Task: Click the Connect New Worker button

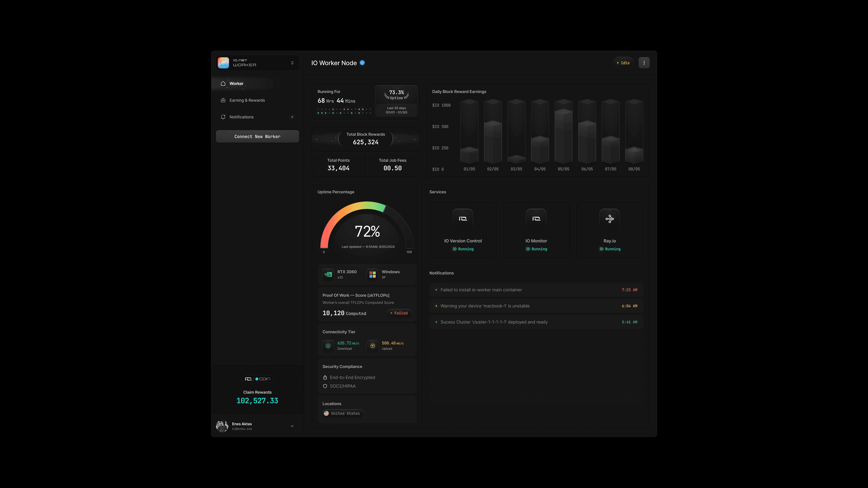Action: click(257, 136)
